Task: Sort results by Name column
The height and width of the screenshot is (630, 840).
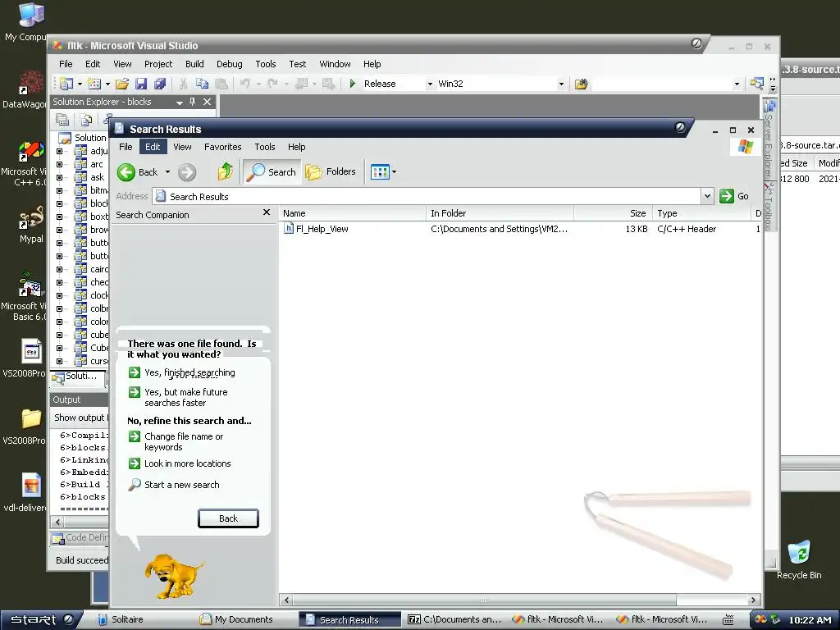Action: click(353, 213)
